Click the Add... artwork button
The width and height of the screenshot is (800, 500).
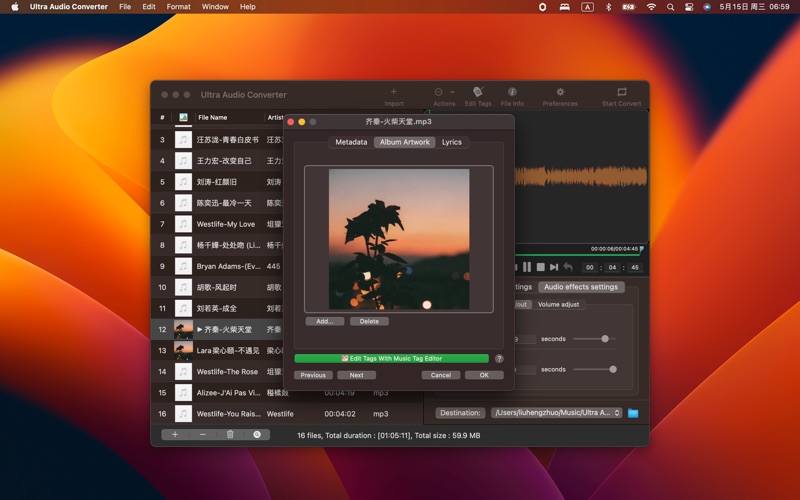[x=325, y=321]
